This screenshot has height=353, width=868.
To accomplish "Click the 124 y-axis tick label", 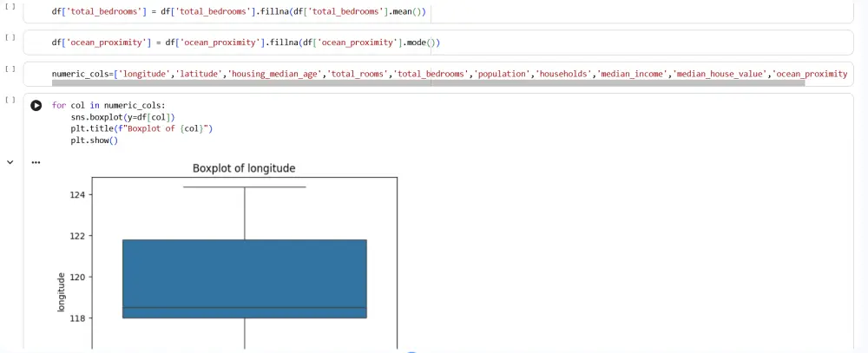I will click(77, 195).
